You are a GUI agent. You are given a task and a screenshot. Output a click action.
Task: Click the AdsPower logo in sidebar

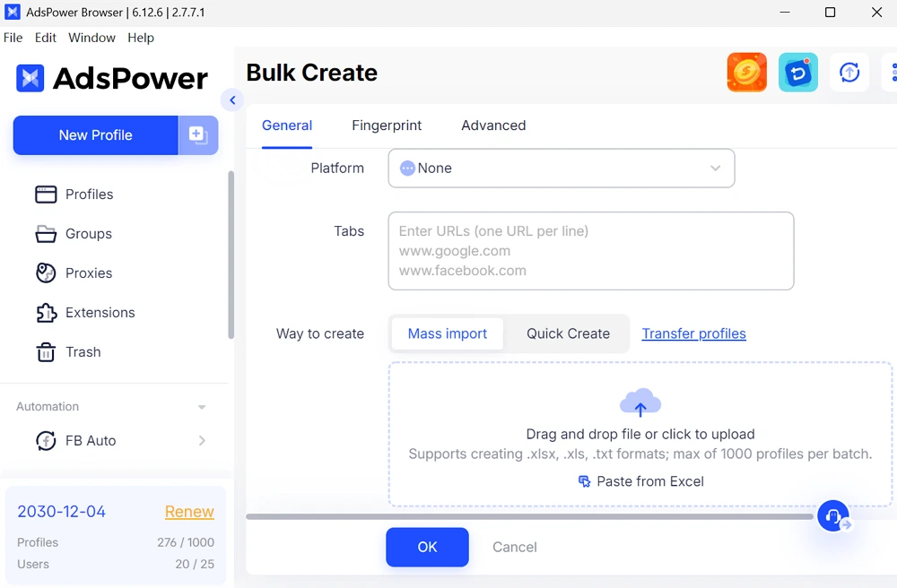(x=111, y=78)
